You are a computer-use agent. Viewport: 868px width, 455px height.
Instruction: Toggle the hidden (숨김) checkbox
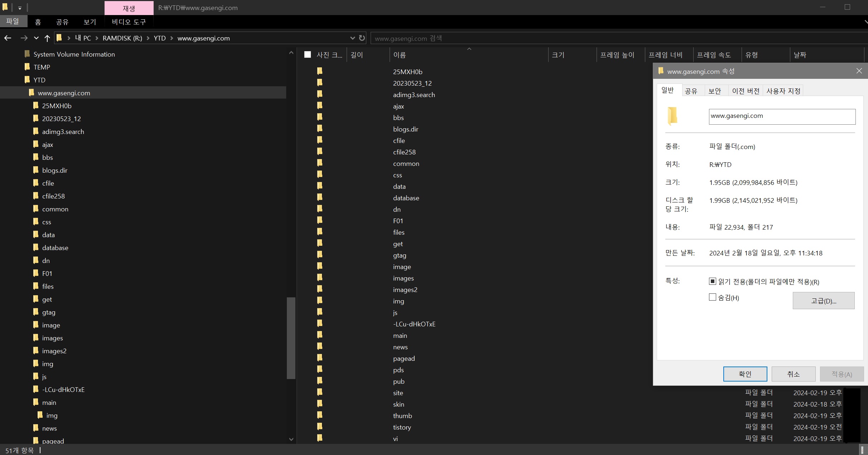[713, 297]
